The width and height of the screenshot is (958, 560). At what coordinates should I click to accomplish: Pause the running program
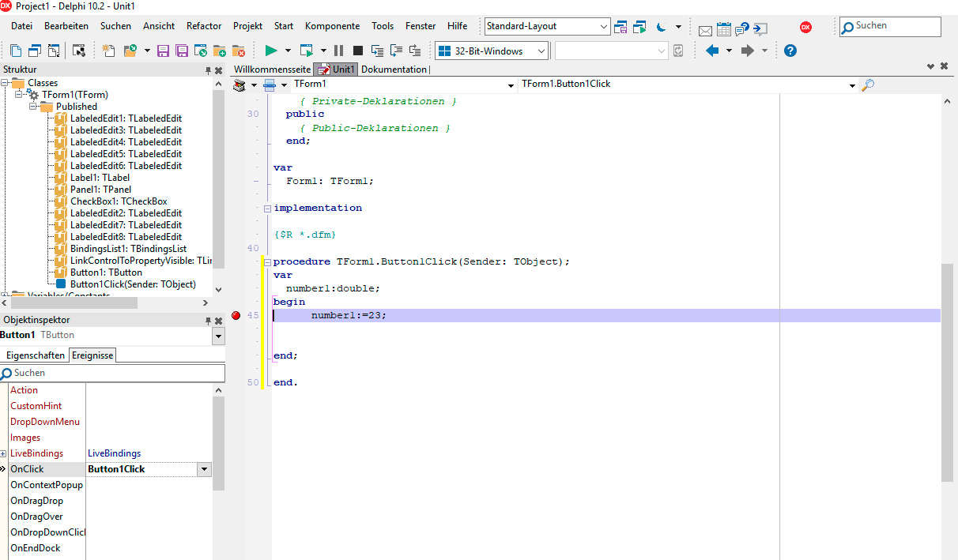[339, 51]
